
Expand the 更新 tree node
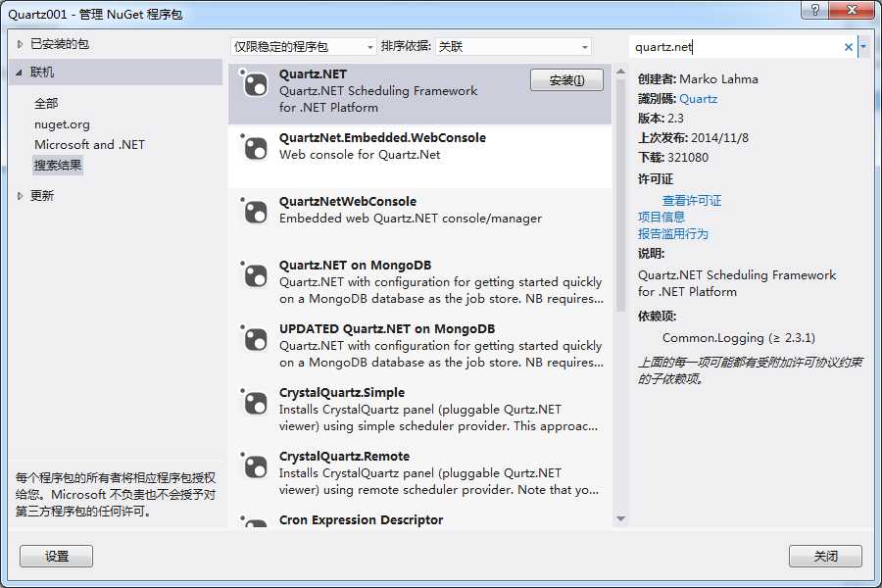pos(20,196)
